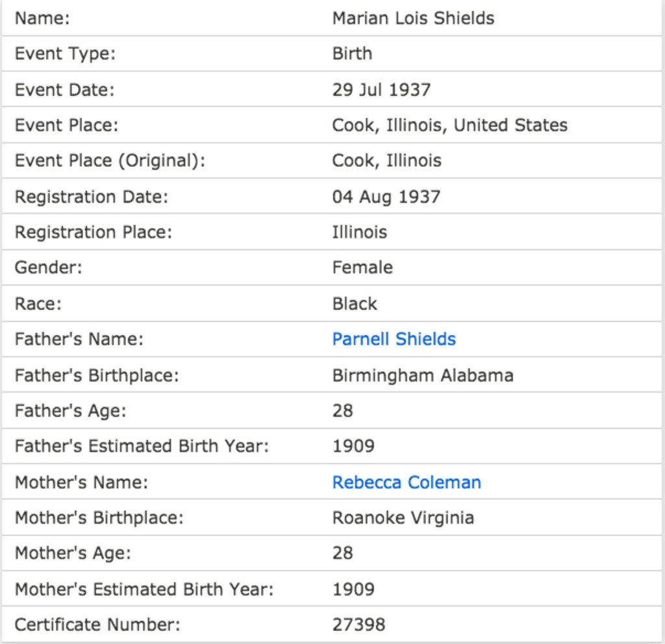Select the Birmingham Alabama birthplace value

pyautogui.click(x=422, y=375)
